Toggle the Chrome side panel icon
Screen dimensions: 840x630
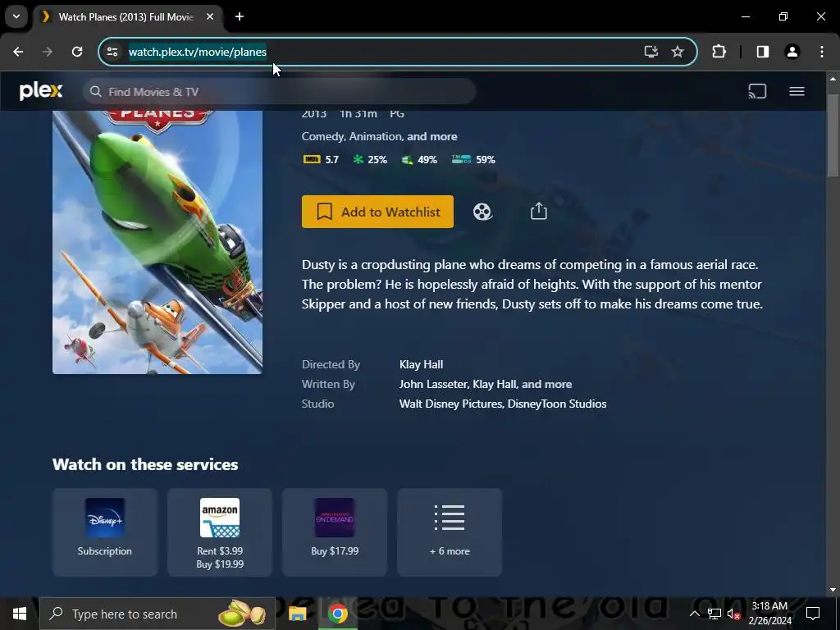pos(763,52)
